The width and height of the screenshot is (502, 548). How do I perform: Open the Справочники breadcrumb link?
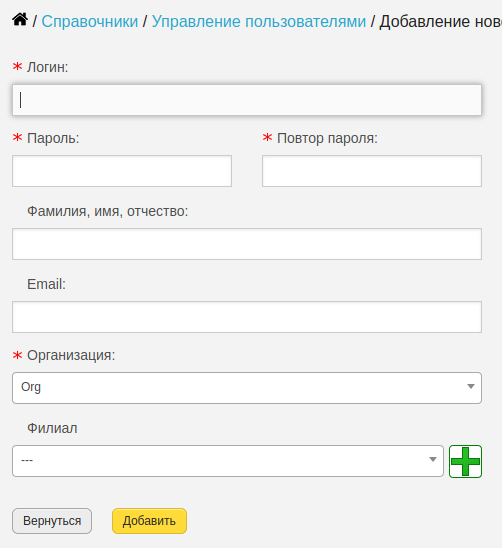pos(90,22)
